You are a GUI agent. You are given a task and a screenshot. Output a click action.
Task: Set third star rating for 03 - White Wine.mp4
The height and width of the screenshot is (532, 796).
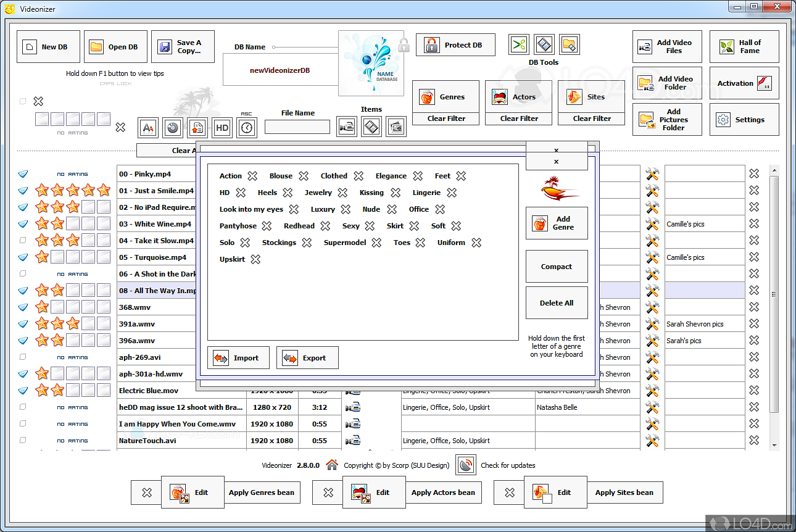coord(73,224)
